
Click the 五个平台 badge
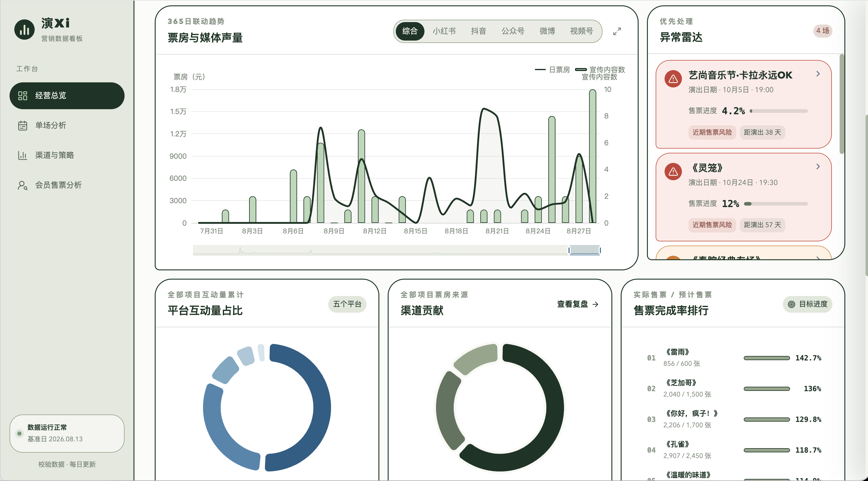coord(347,304)
